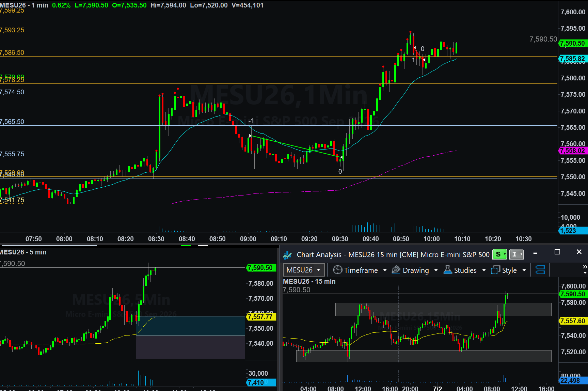588x391 pixels.
Task: Click the 22,498 volume tag on 15 min chart
Action: point(573,380)
